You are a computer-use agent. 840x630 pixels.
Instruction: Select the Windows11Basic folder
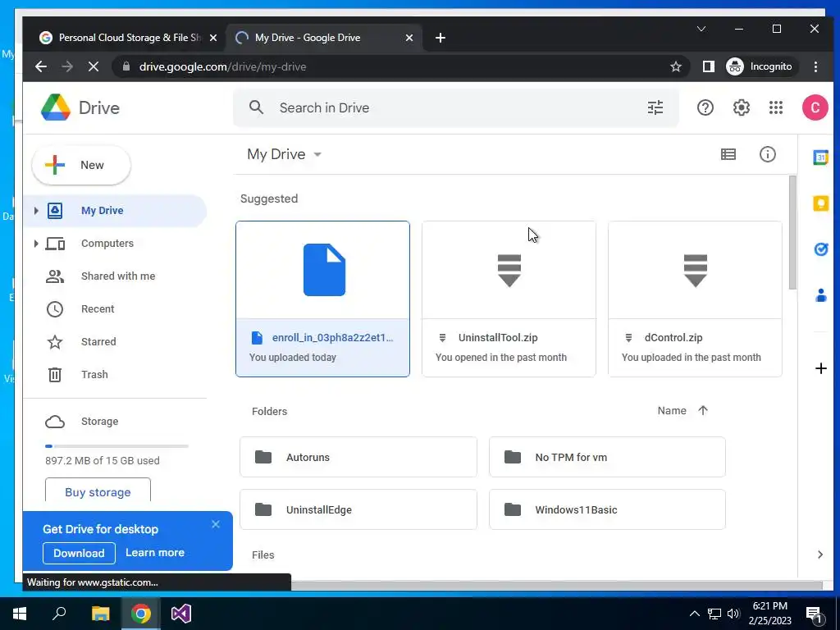pos(607,509)
